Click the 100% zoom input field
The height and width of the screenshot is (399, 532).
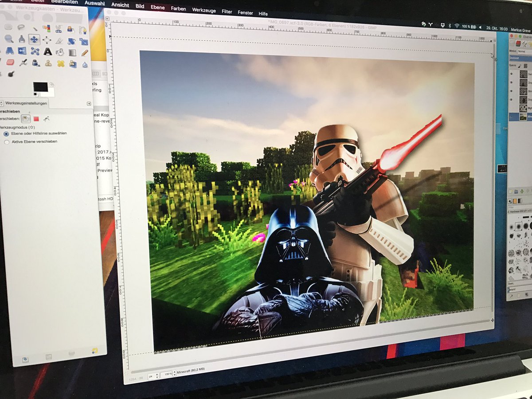(x=166, y=374)
